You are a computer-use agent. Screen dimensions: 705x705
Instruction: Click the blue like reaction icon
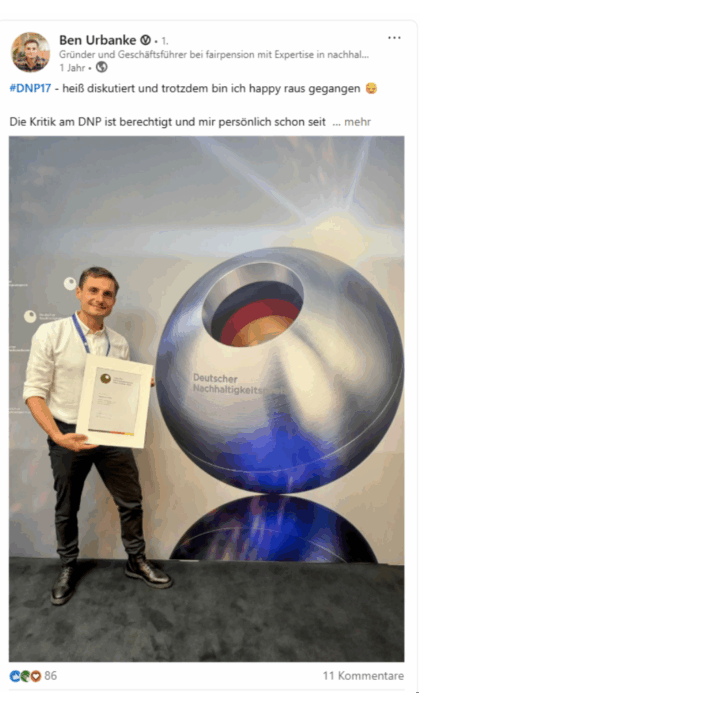15,676
